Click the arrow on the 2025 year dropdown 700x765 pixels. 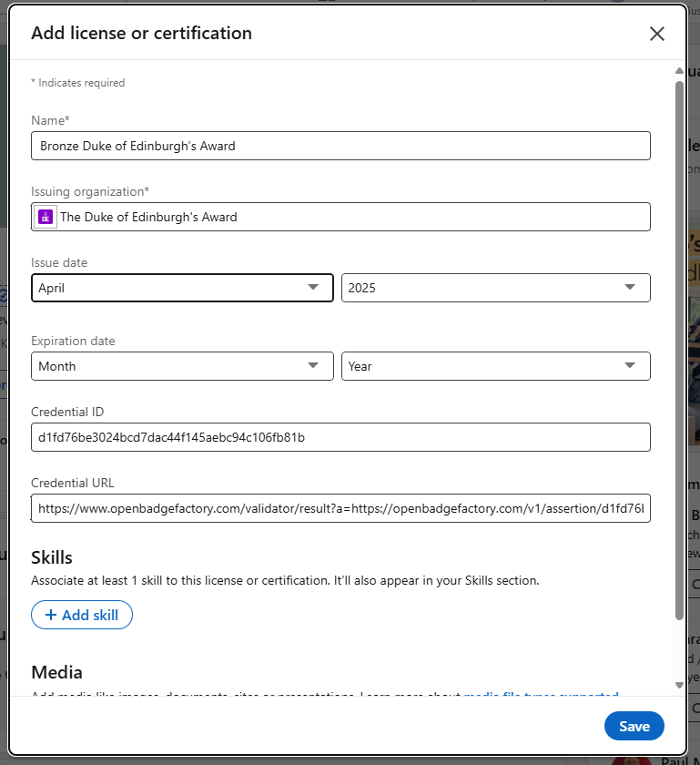pyautogui.click(x=630, y=287)
